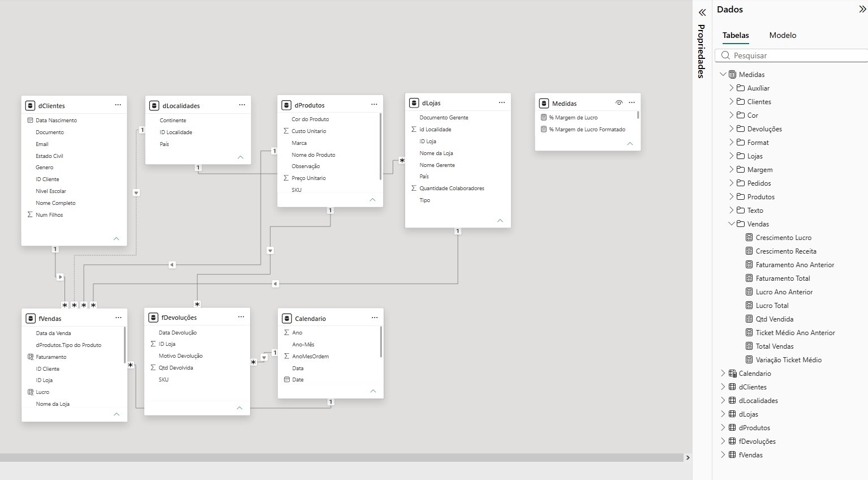868x480 pixels.
Task: Click the Pesquisar search field
Action: (x=792, y=55)
